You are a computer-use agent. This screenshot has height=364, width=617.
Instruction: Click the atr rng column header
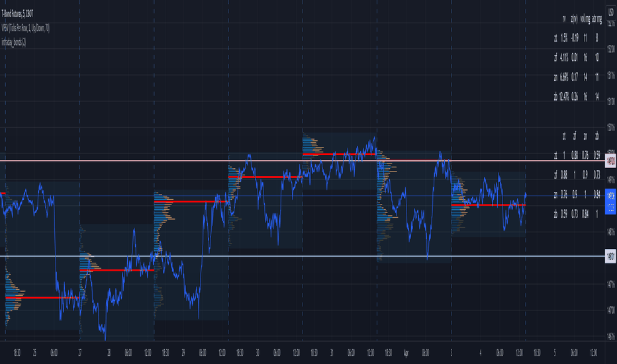[596, 19]
